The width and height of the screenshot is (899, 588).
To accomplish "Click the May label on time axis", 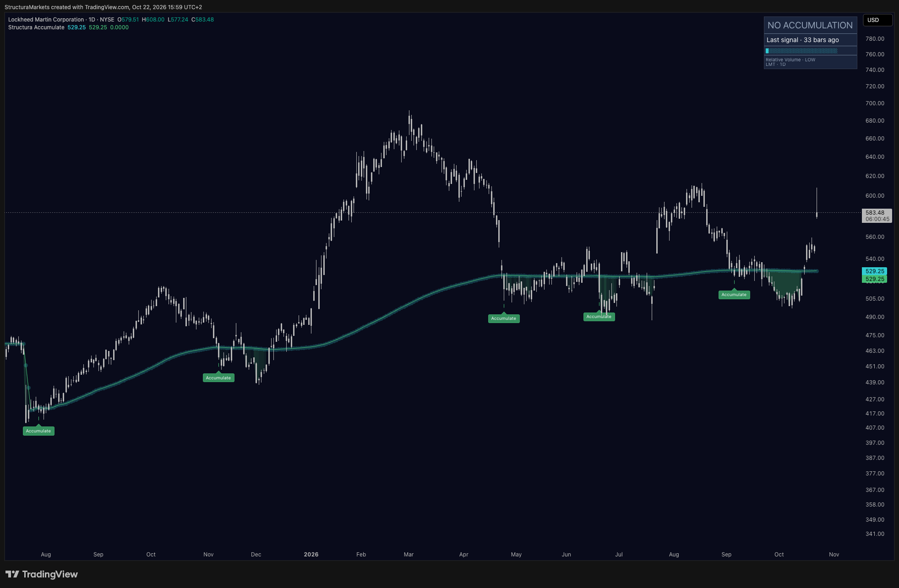I will point(516,555).
